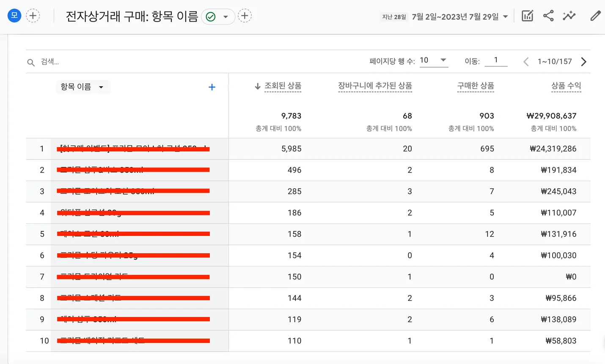Viewport: 605px width, 364px height.
Task: Click the 지난 28일 label
Action: 394,17
